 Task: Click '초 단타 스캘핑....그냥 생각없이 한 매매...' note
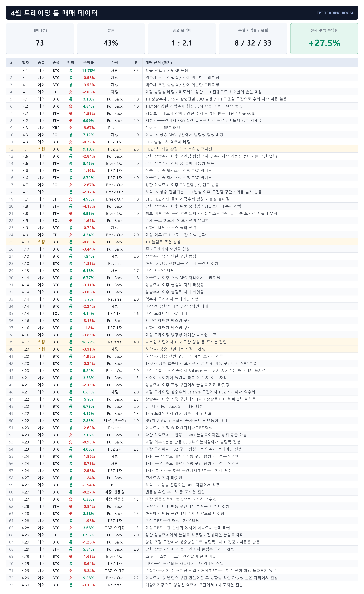180,557
